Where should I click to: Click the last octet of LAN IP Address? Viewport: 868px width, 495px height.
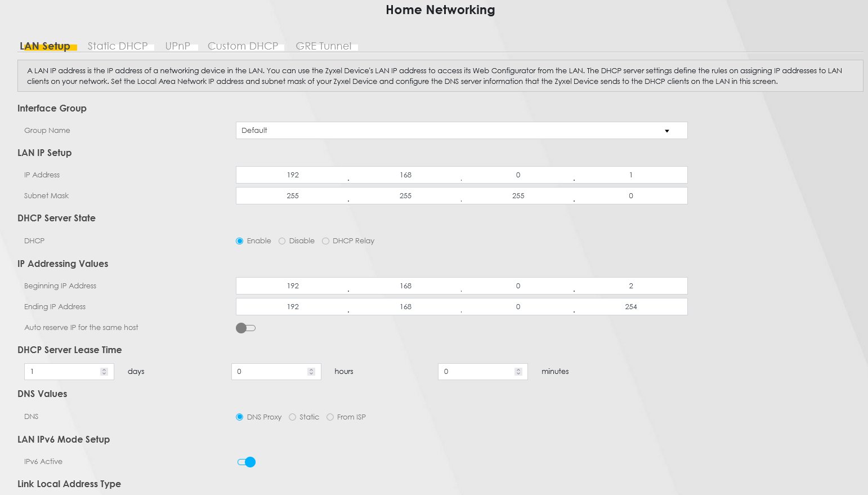coord(630,175)
